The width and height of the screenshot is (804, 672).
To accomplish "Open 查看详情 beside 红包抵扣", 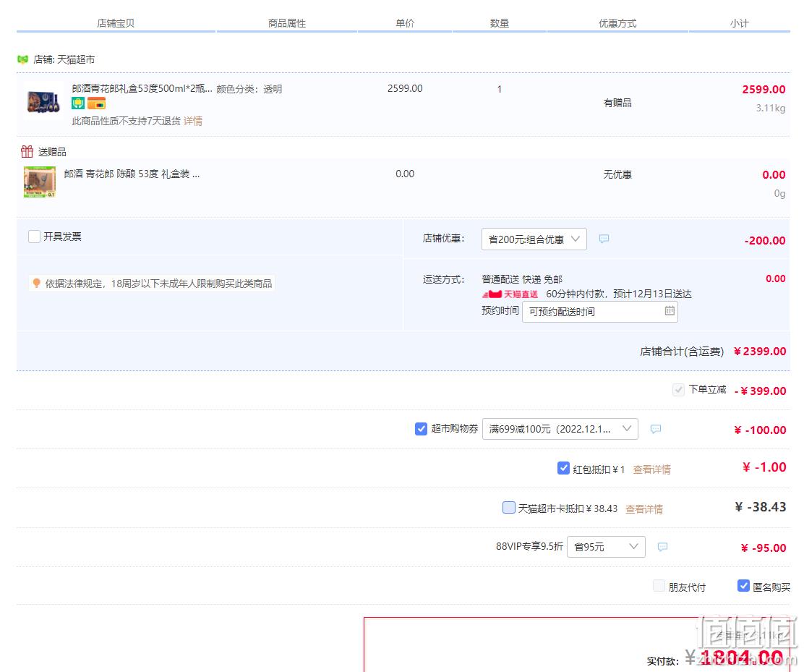I will tap(651, 469).
